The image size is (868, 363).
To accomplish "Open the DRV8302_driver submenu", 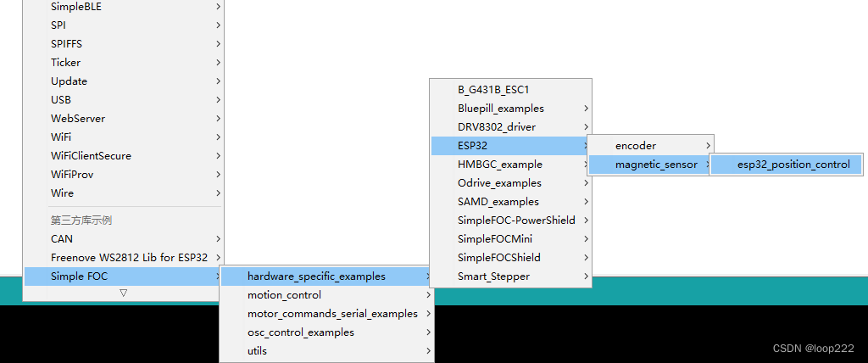I will tap(510, 127).
